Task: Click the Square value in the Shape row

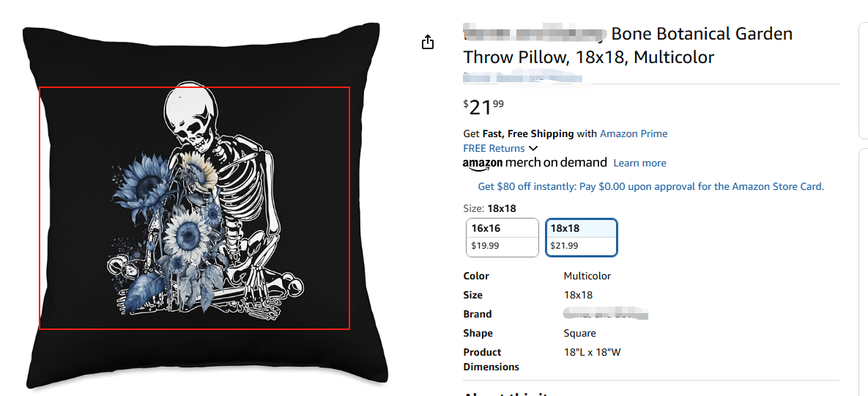Action: (579, 333)
